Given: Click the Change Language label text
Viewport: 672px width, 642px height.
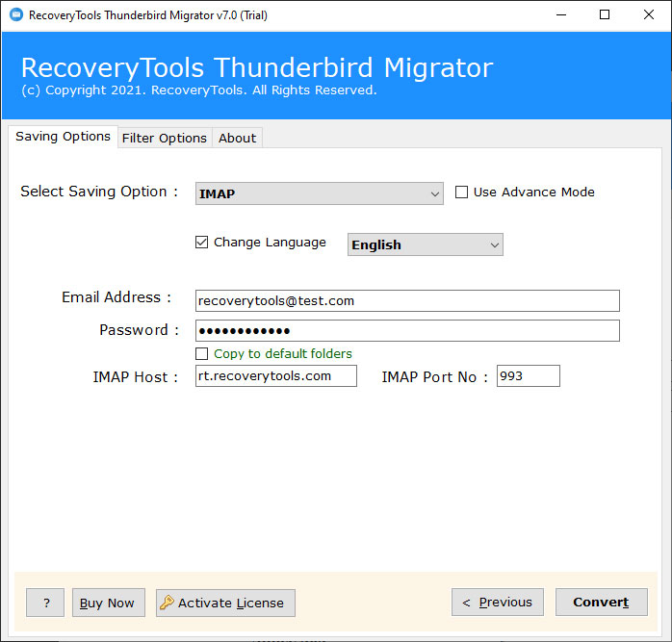Looking at the screenshot, I should coord(270,243).
